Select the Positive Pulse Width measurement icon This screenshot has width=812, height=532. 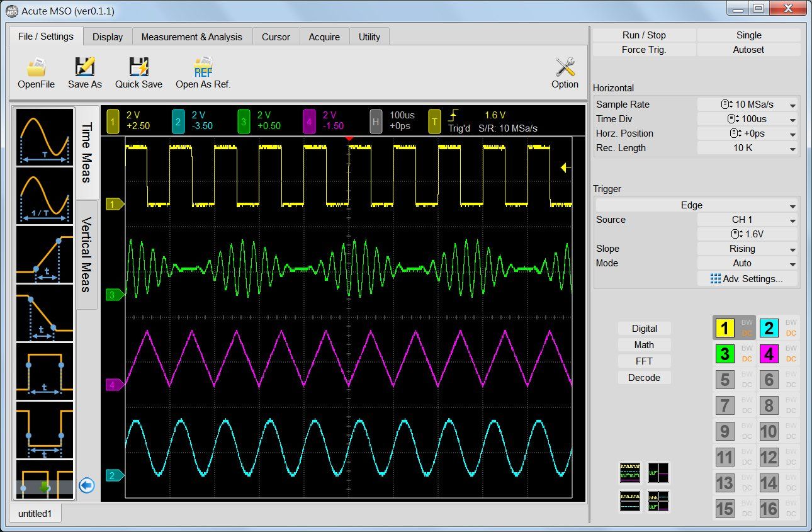click(44, 371)
